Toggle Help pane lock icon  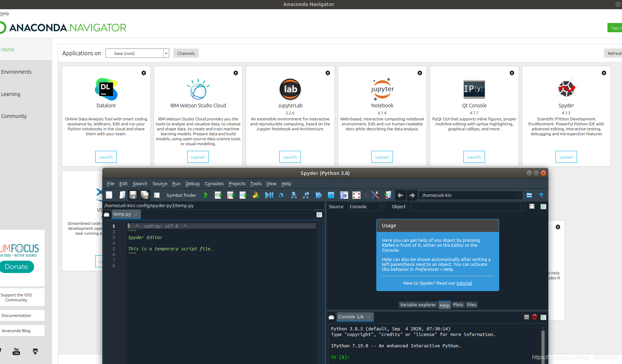pos(532,206)
